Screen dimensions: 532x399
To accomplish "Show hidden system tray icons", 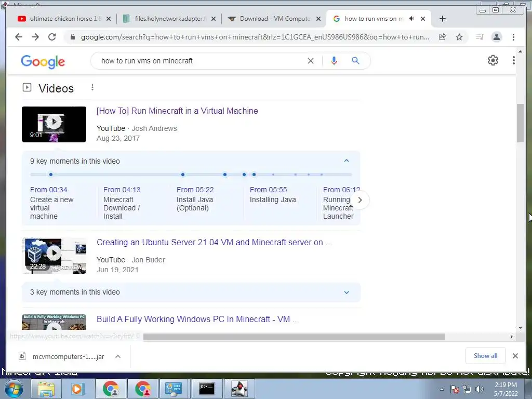I will pos(442,389).
